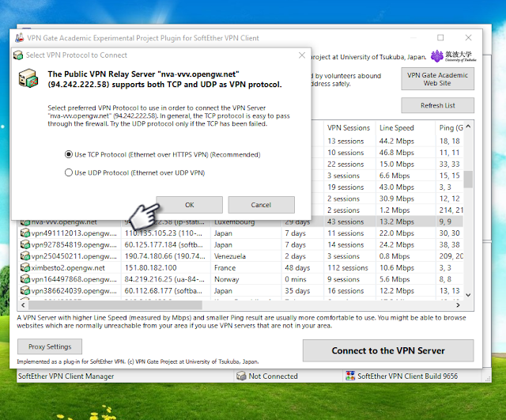Click SoftEther VPN Client Manager status text
Viewport: 506px width, 420px height.
[66, 376]
